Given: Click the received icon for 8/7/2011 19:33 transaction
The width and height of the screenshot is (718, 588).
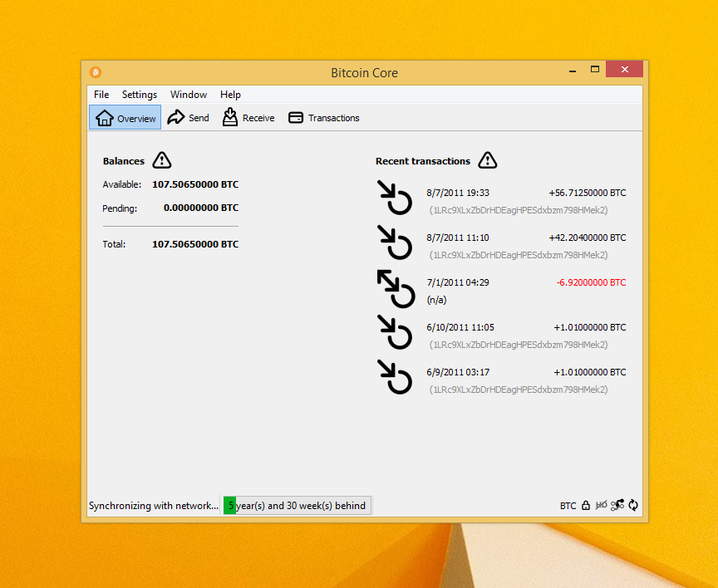Looking at the screenshot, I should pos(395,197).
